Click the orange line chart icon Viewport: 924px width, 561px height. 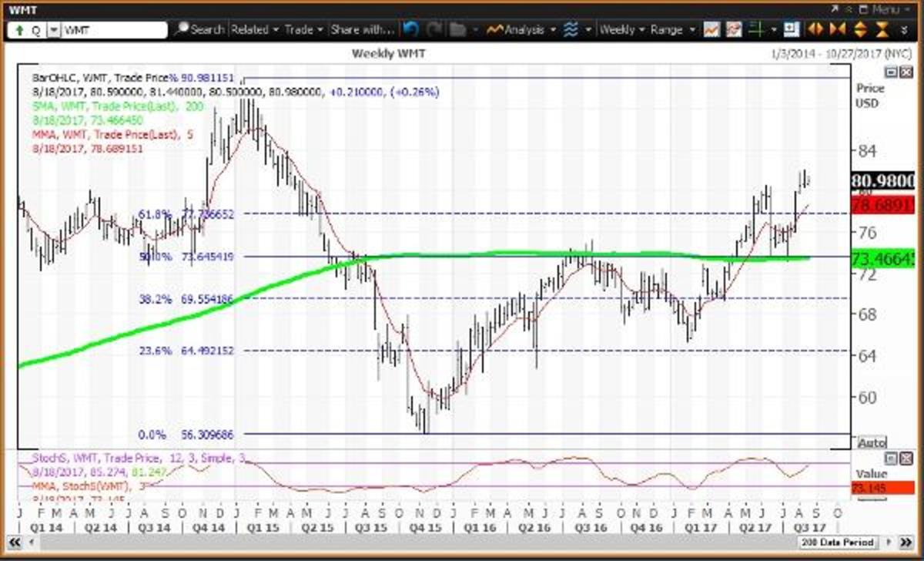click(x=711, y=29)
